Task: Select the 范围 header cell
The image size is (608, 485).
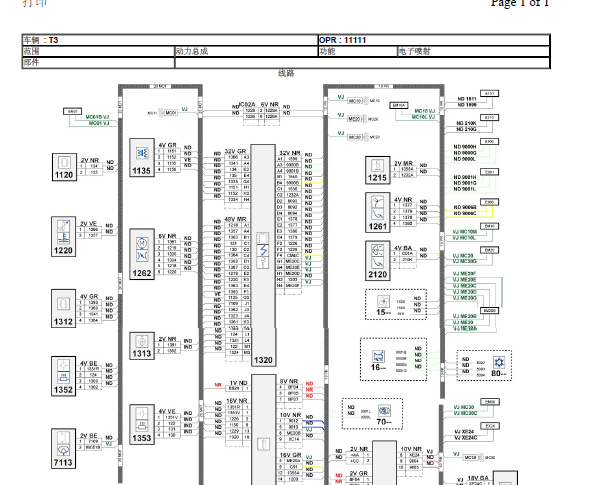Action: pyautogui.click(x=98, y=51)
